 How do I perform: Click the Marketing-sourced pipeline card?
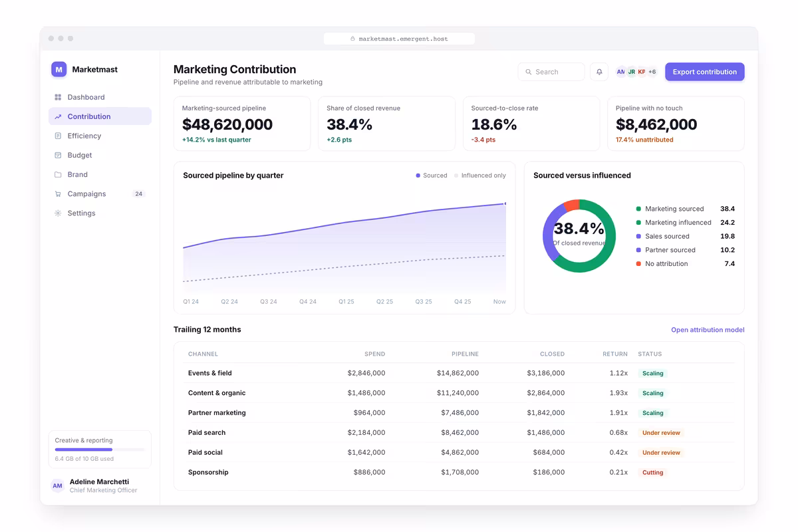tap(242, 124)
